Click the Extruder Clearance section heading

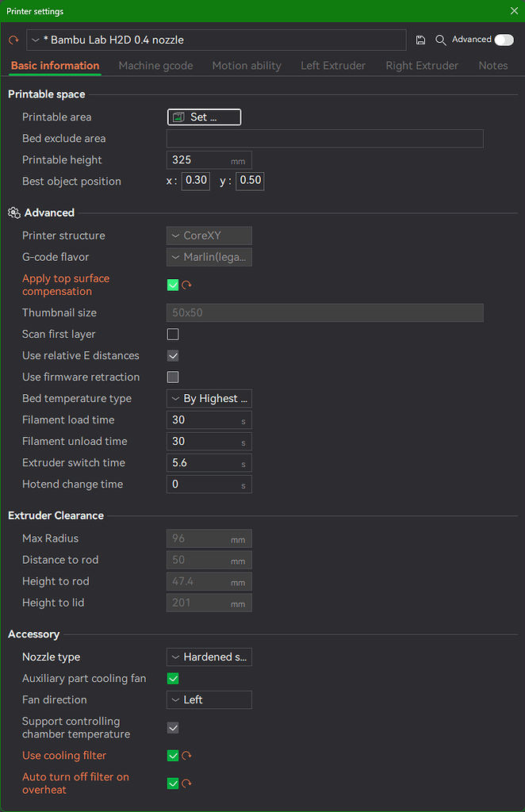point(56,515)
